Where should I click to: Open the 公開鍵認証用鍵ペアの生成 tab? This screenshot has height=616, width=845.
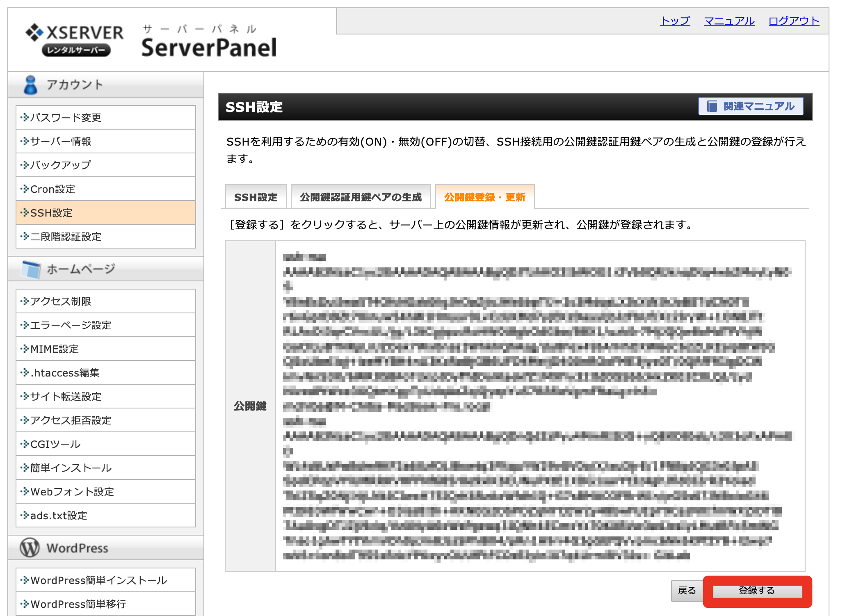click(x=361, y=197)
